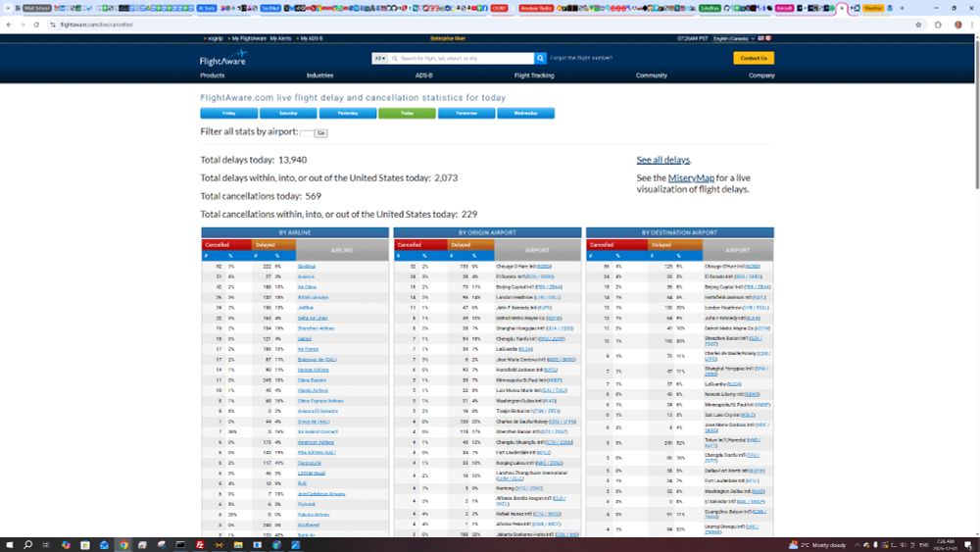
Task: Open the Chrome profile avatar
Action: click(x=958, y=25)
